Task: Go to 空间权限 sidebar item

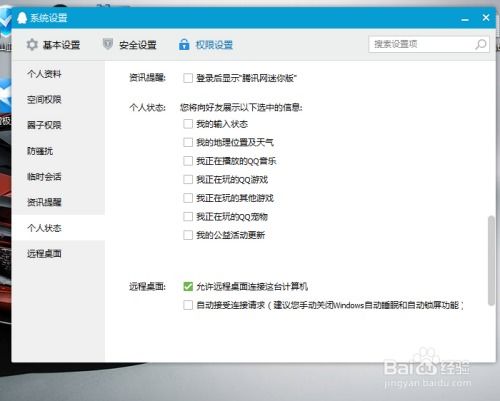Action: click(58, 99)
